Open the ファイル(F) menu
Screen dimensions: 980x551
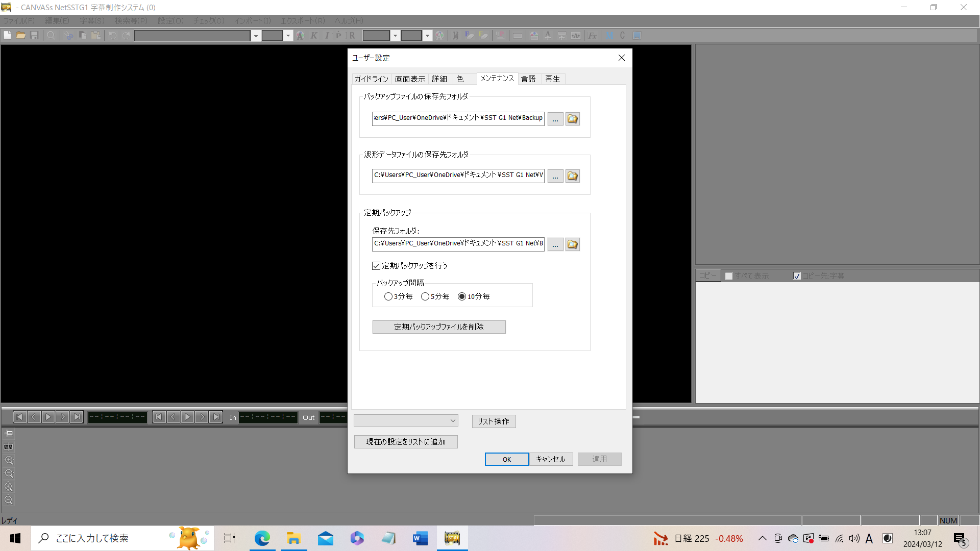coord(19,21)
